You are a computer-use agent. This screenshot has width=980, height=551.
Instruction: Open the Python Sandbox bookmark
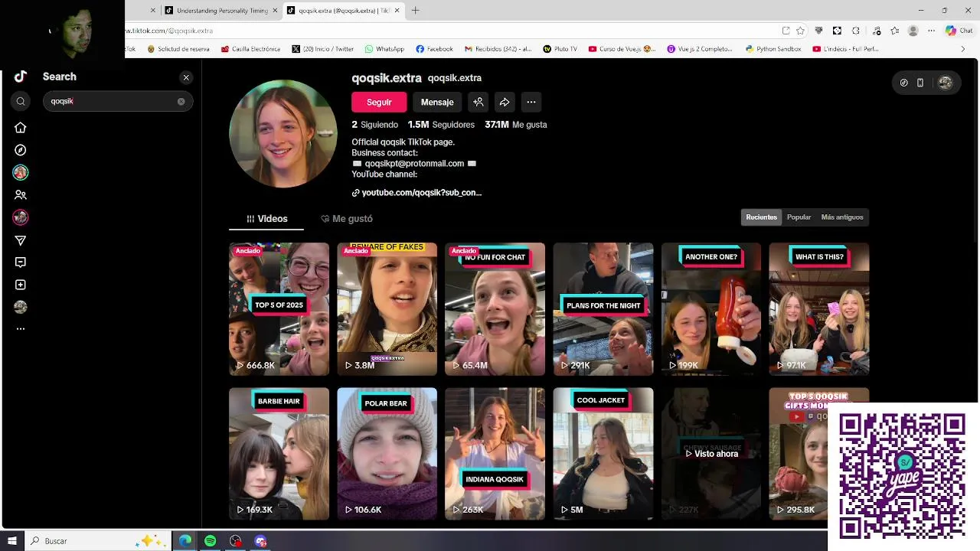773,49
